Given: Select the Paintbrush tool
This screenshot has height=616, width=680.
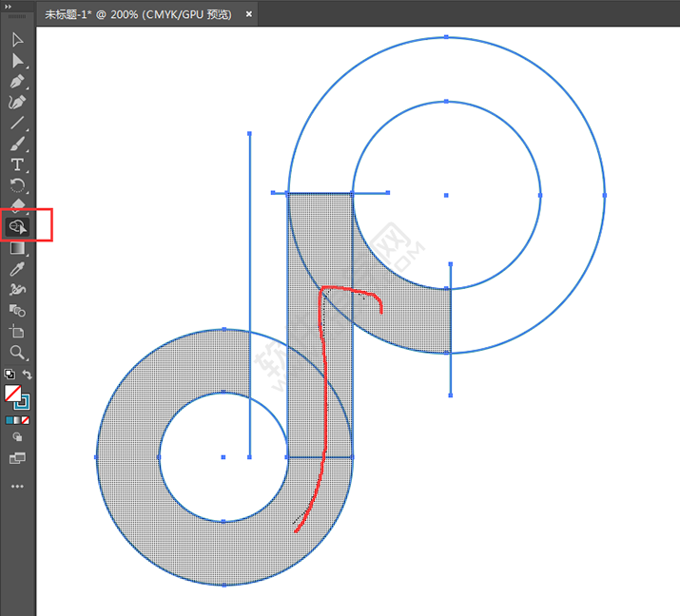Looking at the screenshot, I should pos(17,144).
